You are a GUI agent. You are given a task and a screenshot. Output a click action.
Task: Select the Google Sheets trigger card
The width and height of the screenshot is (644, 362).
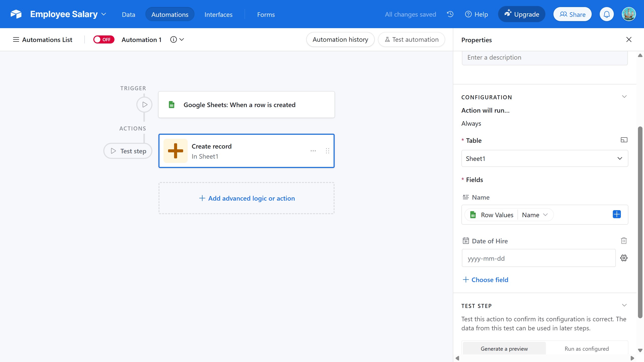pyautogui.click(x=247, y=105)
